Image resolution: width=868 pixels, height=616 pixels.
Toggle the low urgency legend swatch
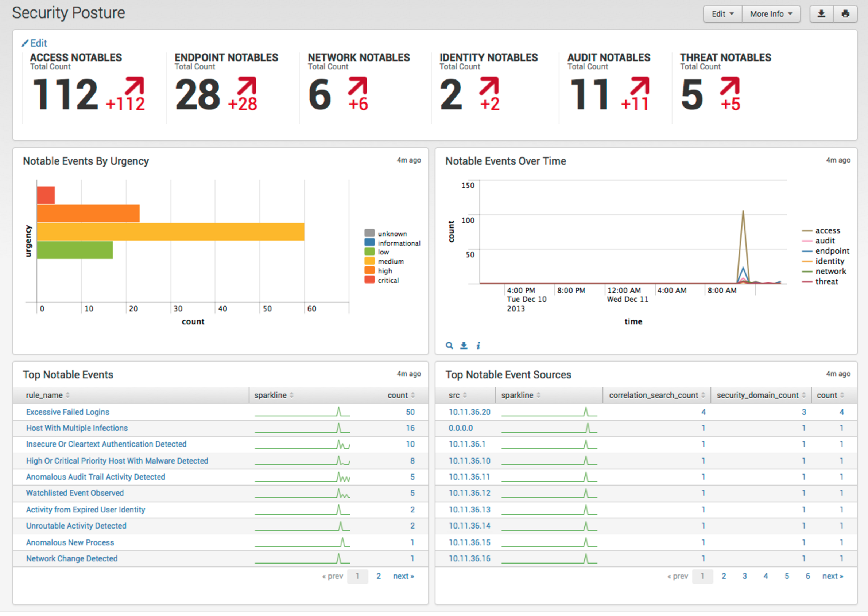tap(369, 252)
